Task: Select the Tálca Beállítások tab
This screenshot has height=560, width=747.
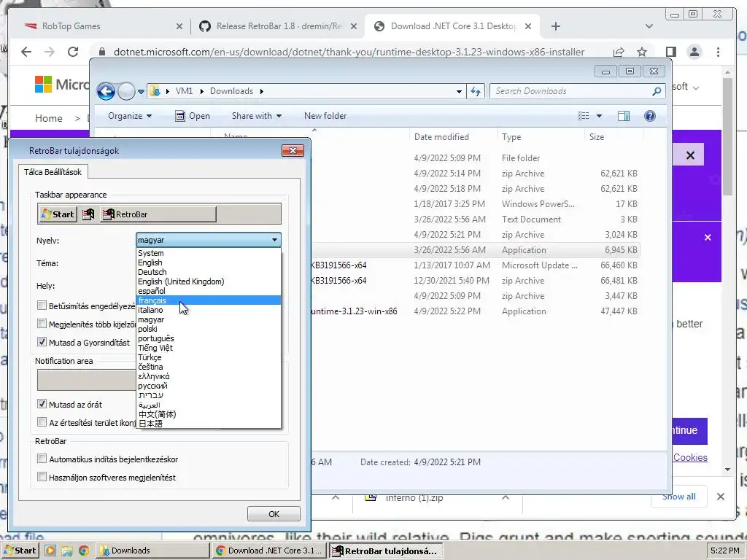Action: pos(53,172)
